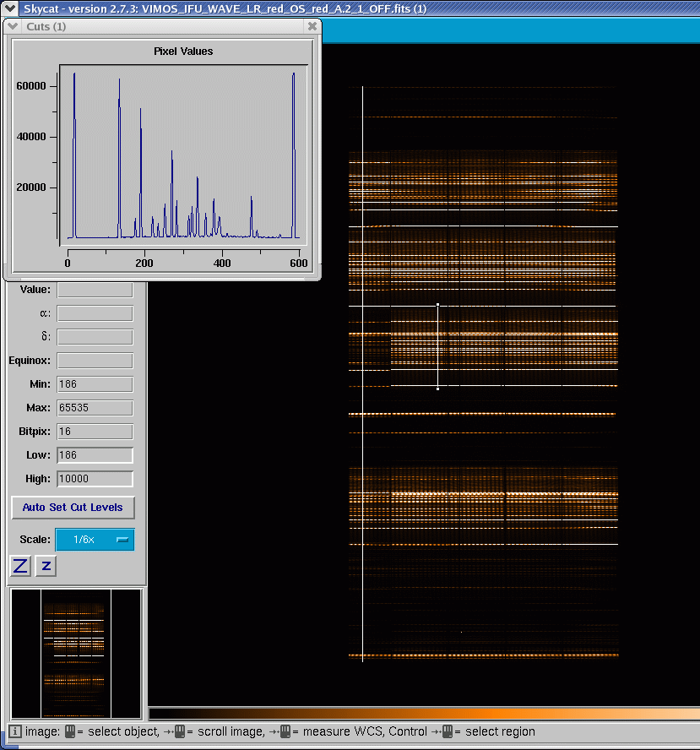Viewport: 700px width, 750px height.
Task: Click the Min value field
Action: [95, 384]
